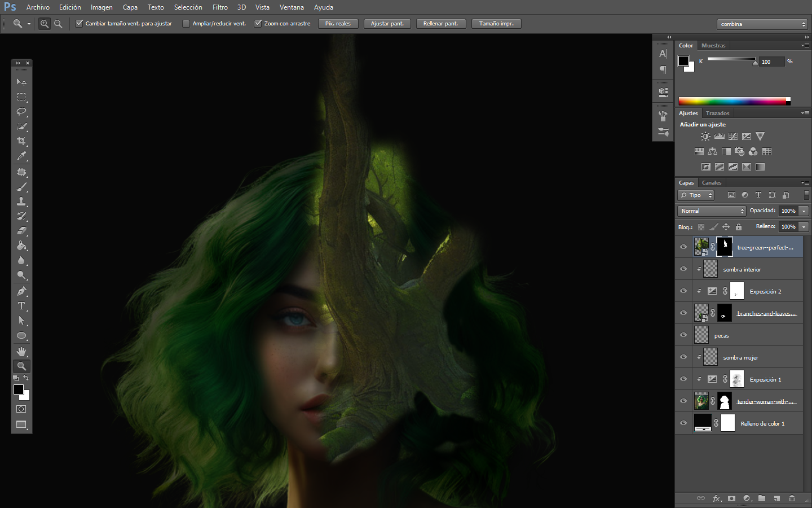The width and height of the screenshot is (812, 508).
Task: Switch to the Muestras tab
Action: point(713,46)
